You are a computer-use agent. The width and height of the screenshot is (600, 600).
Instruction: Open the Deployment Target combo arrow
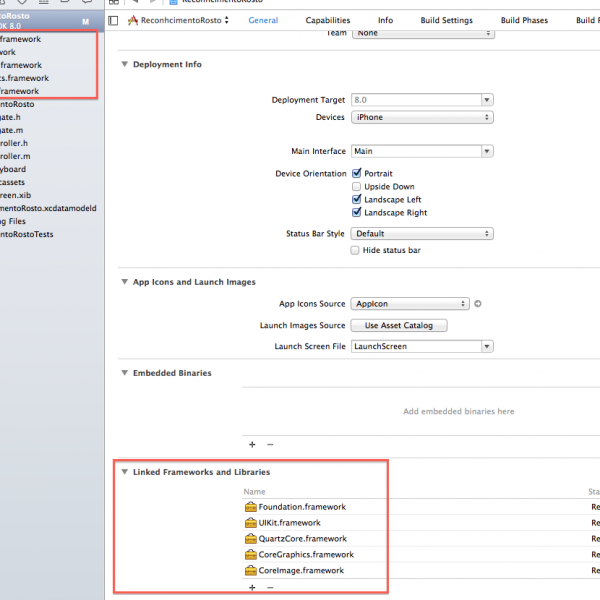click(x=487, y=100)
